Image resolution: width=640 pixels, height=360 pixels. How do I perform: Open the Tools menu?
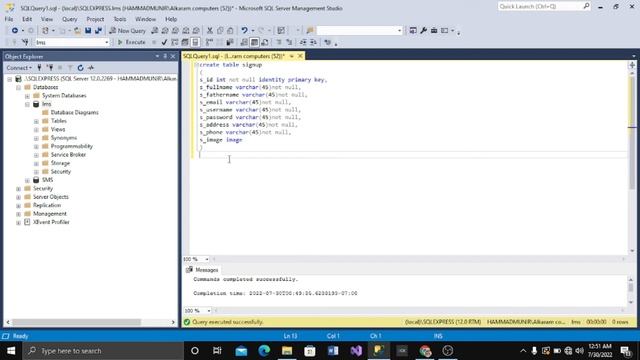click(120, 19)
